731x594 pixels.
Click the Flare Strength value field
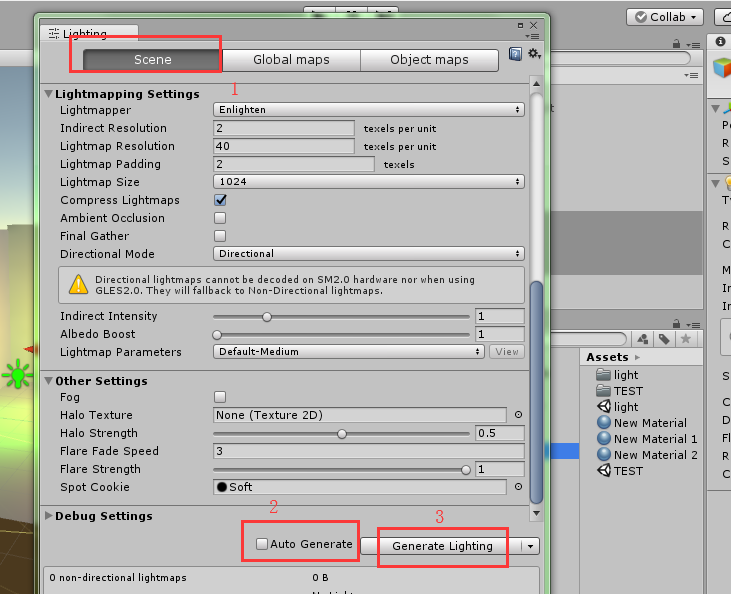500,469
